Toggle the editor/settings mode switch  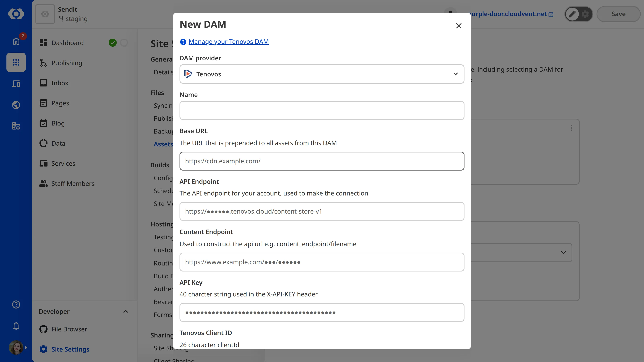tap(579, 14)
